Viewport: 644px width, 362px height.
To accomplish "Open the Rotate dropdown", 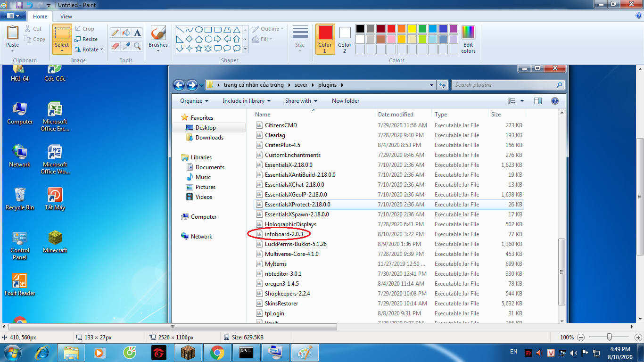I will click(x=90, y=49).
